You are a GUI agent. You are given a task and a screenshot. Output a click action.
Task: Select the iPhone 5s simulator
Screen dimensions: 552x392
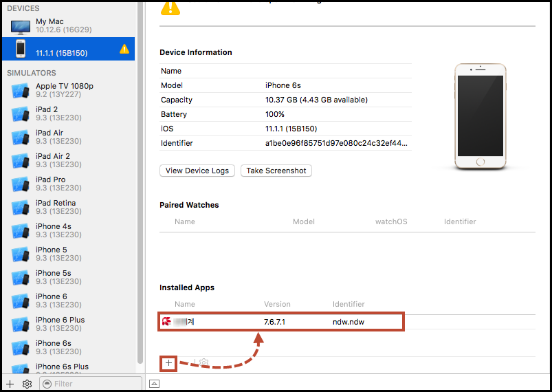click(x=68, y=277)
